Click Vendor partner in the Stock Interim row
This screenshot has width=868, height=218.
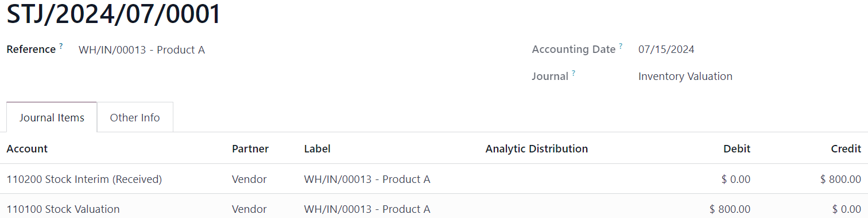point(249,179)
